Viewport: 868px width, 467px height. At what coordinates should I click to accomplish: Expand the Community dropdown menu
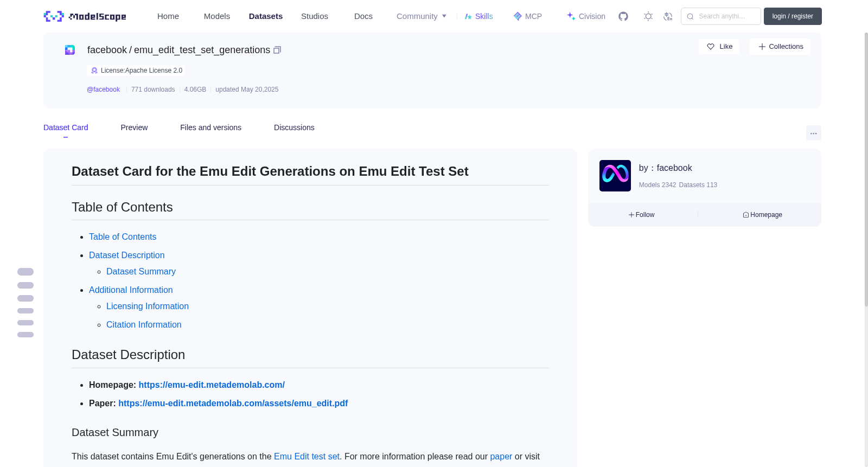(422, 16)
